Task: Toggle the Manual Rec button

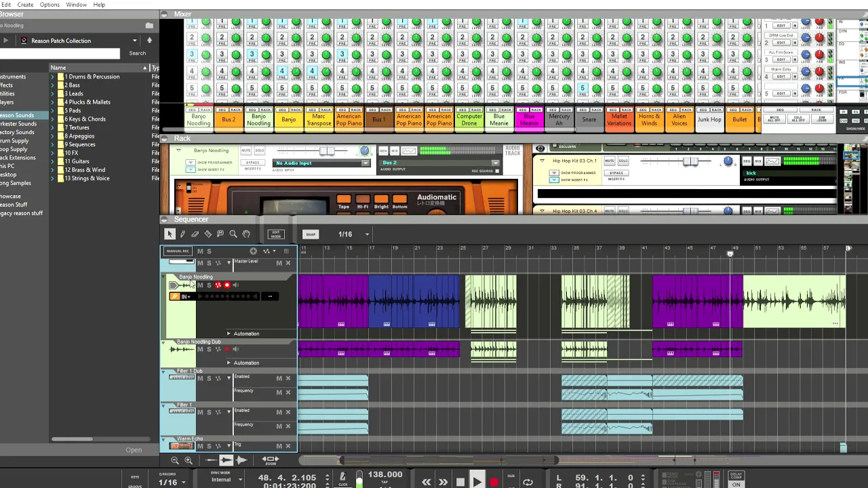Action: tap(178, 251)
